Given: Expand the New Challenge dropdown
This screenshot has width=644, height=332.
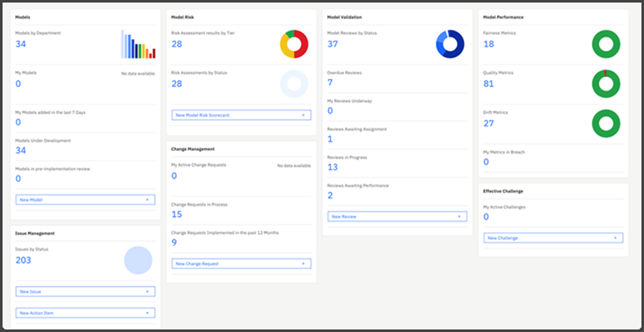Looking at the screenshot, I should point(615,238).
